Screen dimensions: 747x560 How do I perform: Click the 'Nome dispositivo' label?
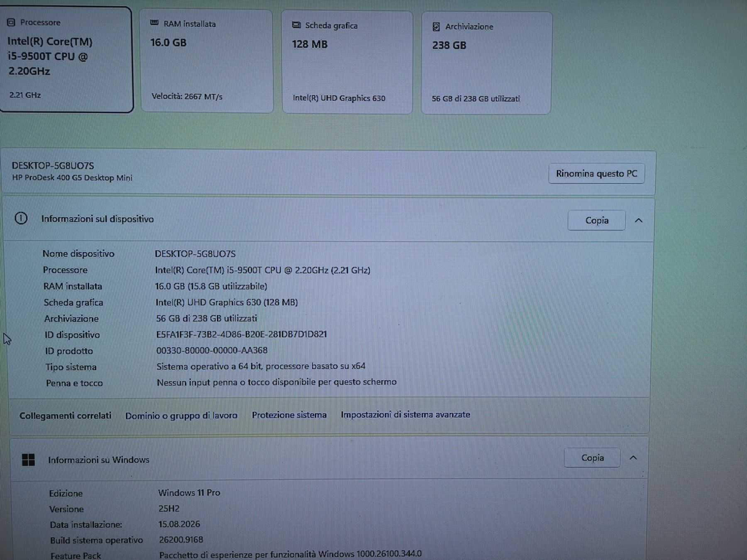click(78, 254)
